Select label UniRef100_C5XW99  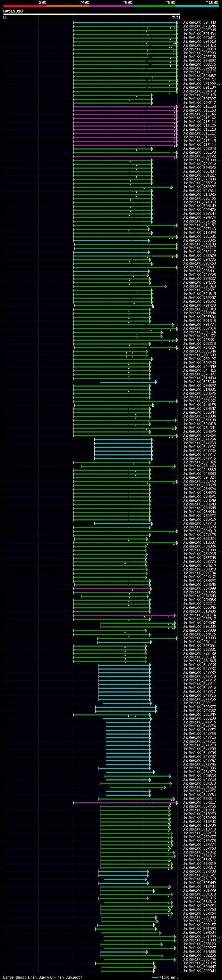pyautogui.click(x=199, y=589)
